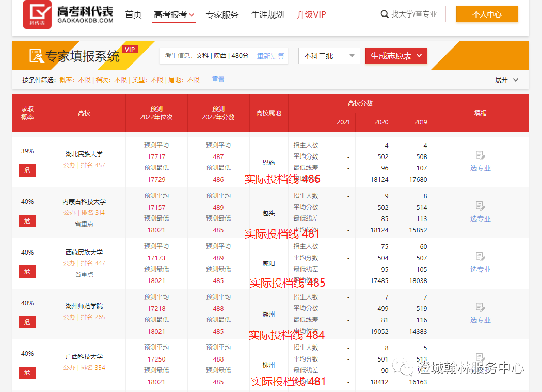Image resolution: width=542 pixels, height=392 pixels.
Task: Click the VIP badge next to 专家填报系统
Action: tap(130, 49)
